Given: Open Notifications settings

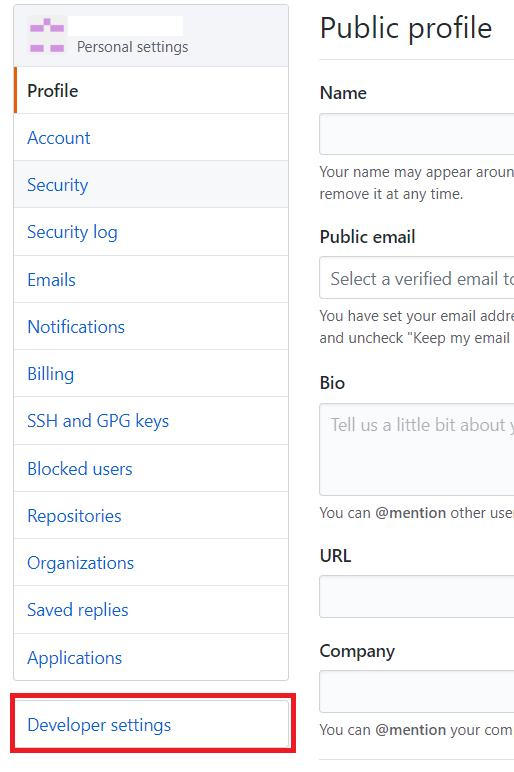Looking at the screenshot, I should [x=151, y=326].
